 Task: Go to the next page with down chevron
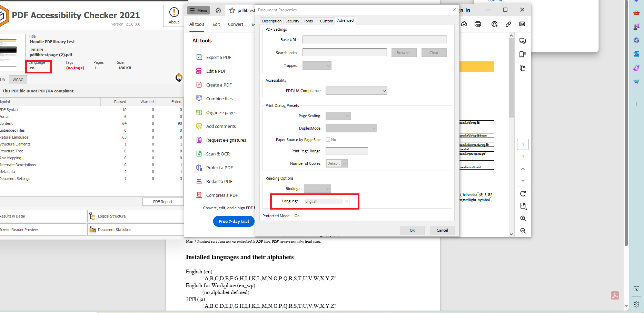point(523,181)
